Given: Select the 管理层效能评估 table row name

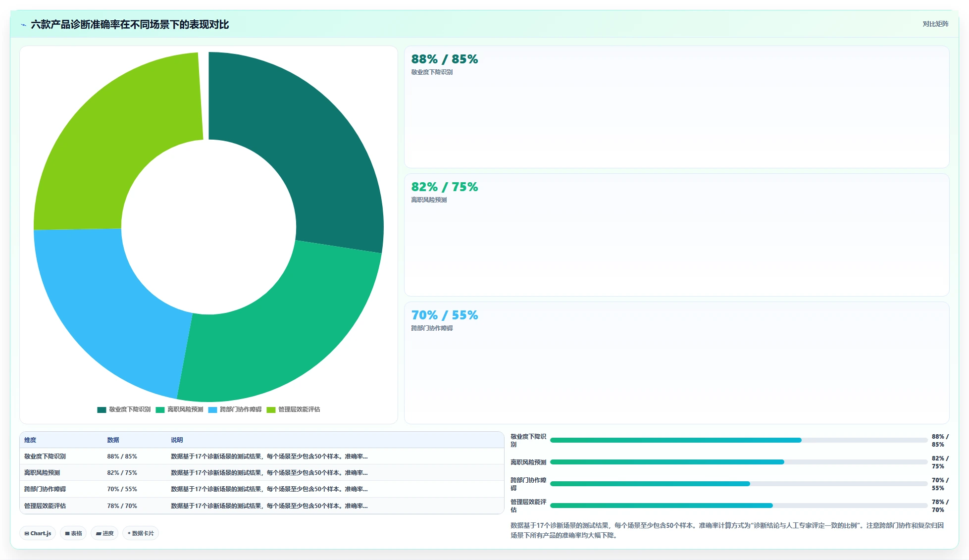Looking at the screenshot, I should [x=45, y=506].
